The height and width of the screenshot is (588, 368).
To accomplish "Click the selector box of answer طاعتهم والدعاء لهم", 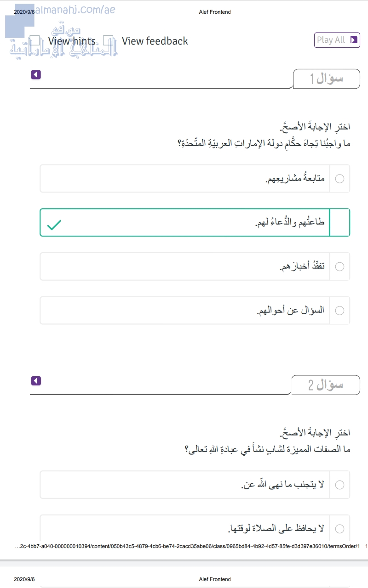I will click(339, 223).
